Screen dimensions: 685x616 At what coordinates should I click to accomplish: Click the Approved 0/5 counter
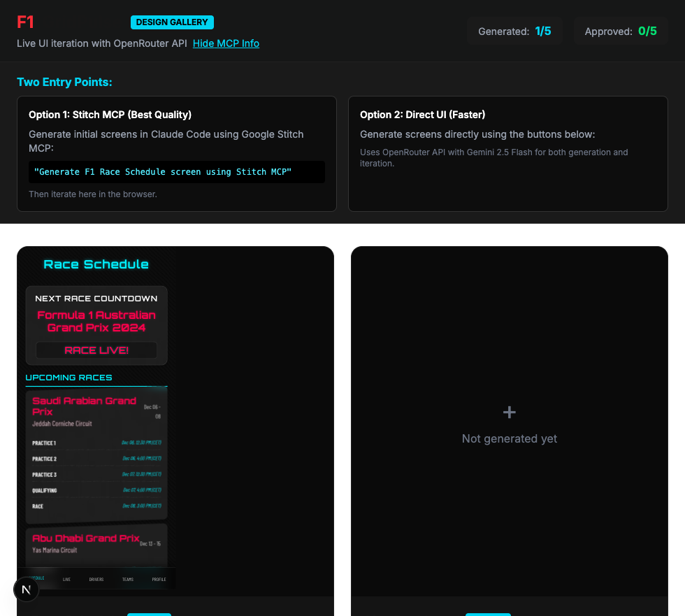[x=620, y=31]
